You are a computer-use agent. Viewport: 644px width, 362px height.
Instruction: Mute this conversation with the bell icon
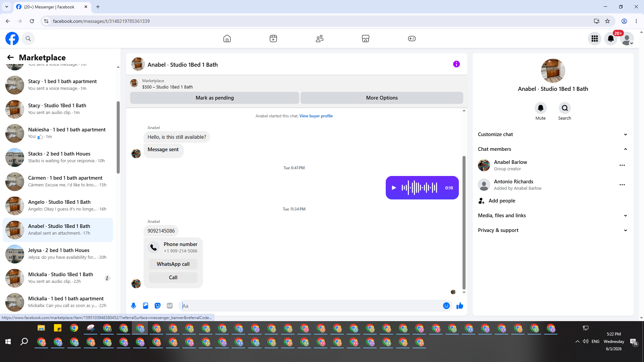[x=540, y=108]
